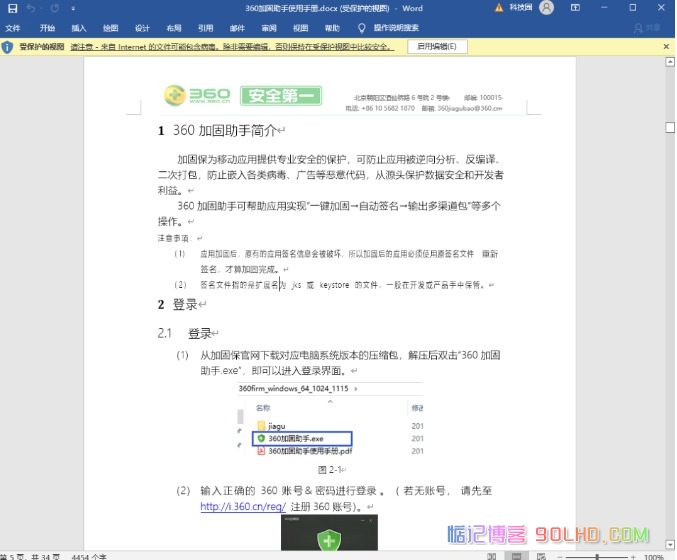Switch to Read Mode view icon
Viewport: 677px width, 560px height.
(x=491, y=556)
